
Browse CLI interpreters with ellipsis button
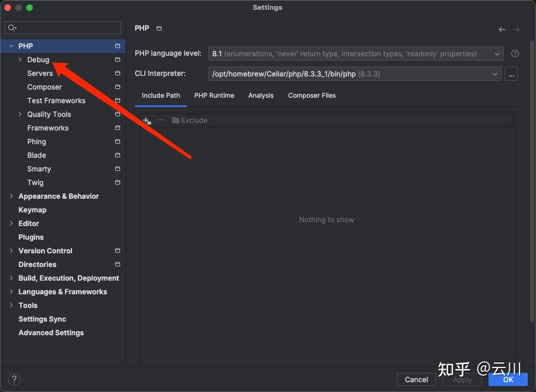(x=511, y=74)
